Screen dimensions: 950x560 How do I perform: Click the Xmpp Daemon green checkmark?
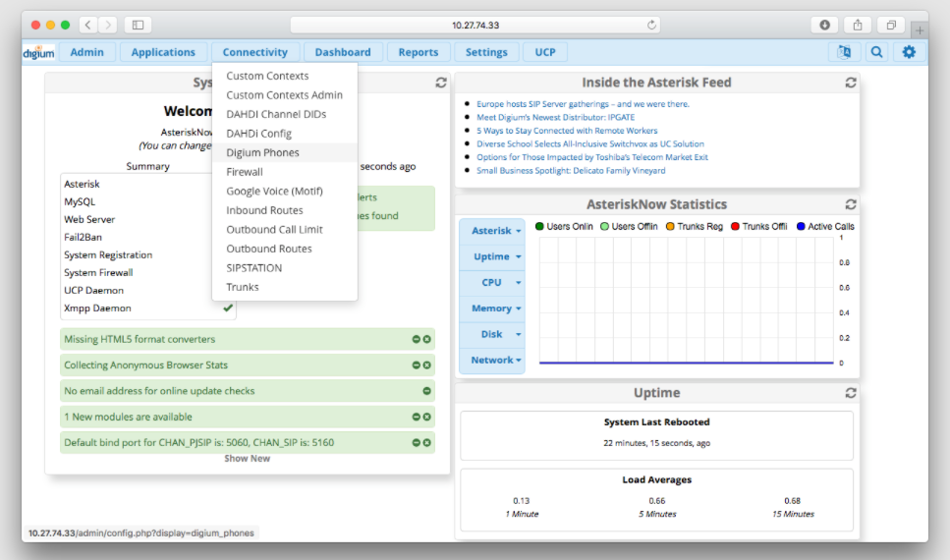coord(228,308)
